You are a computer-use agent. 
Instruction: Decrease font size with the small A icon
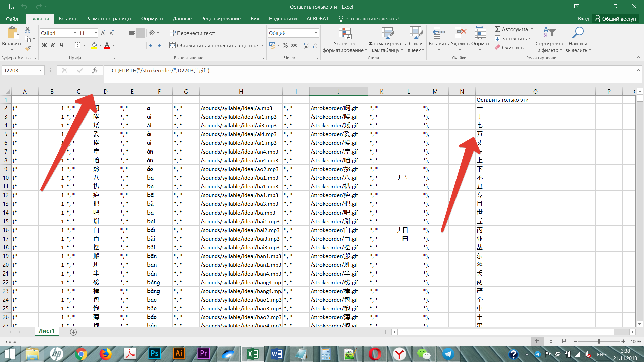[x=111, y=33]
